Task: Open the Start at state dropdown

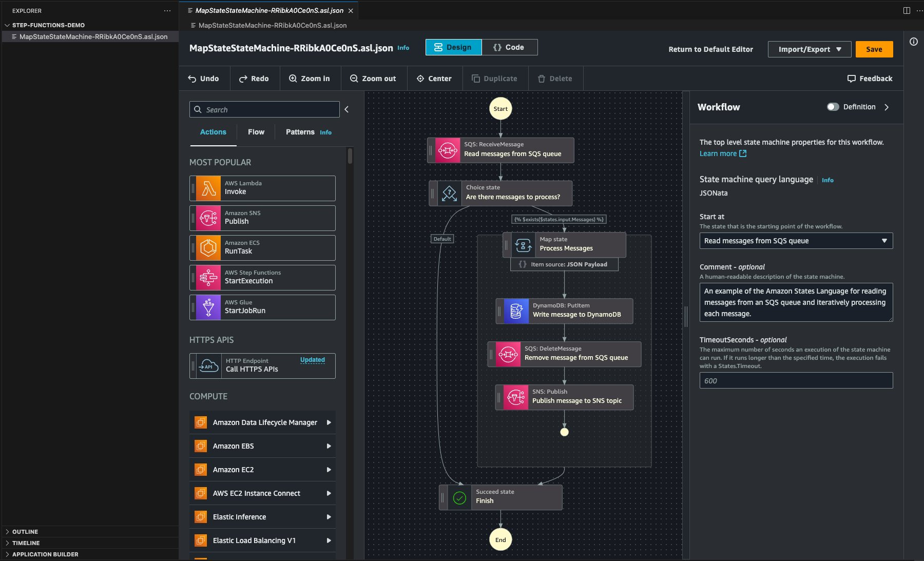Action: (x=796, y=241)
